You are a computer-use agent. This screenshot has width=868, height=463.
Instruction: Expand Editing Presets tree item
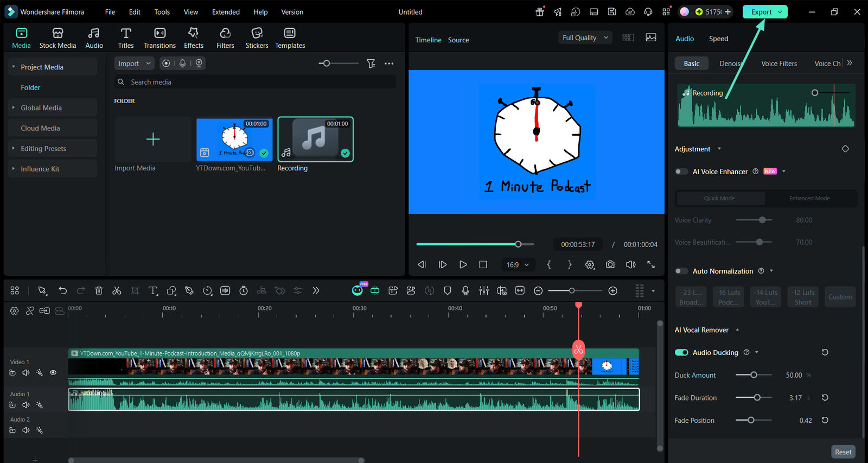click(x=14, y=148)
